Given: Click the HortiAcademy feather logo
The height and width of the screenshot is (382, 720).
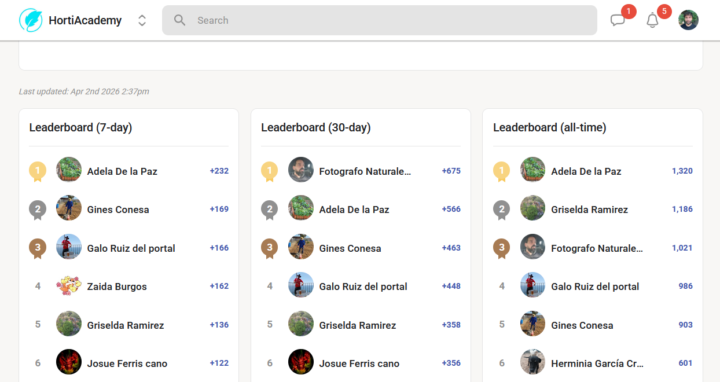Looking at the screenshot, I should 31,20.
